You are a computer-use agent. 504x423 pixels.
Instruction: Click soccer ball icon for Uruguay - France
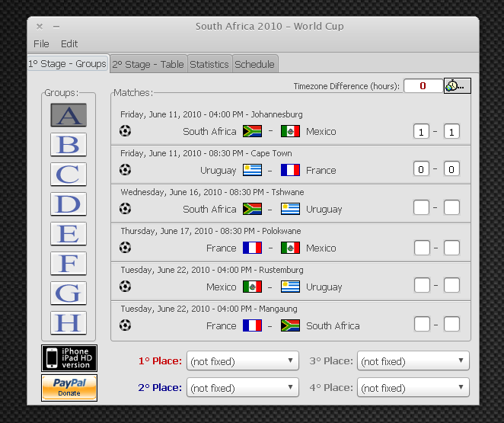(x=125, y=170)
